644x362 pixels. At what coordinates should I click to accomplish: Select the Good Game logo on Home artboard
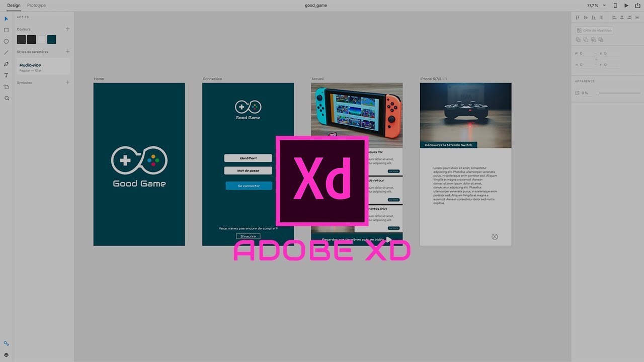click(x=139, y=167)
